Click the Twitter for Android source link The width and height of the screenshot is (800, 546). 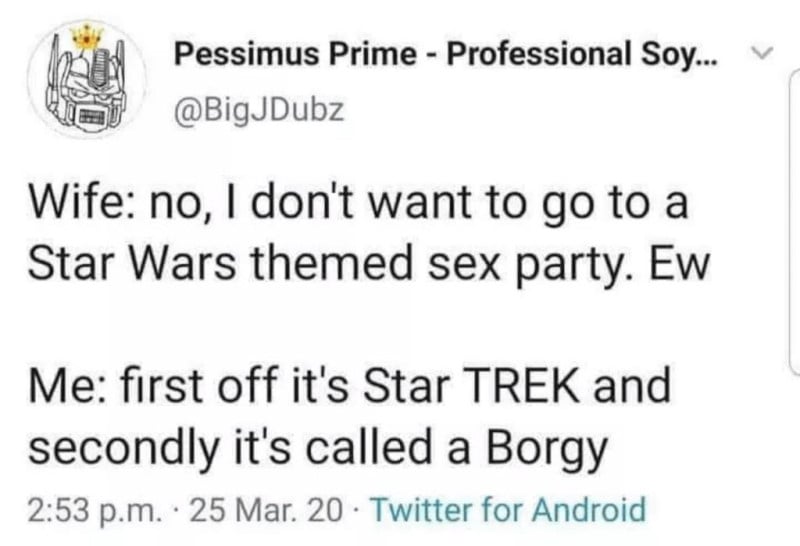click(509, 510)
